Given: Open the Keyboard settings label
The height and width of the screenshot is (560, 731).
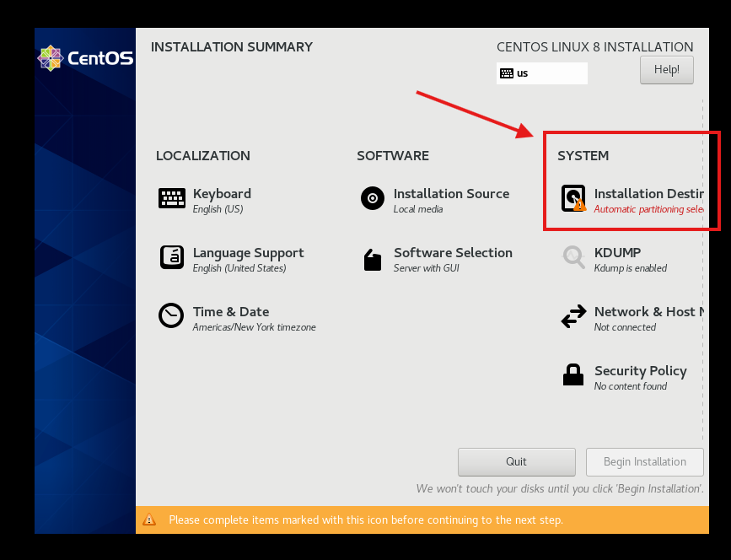Looking at the screenshot, I should (x=222, y=193).
